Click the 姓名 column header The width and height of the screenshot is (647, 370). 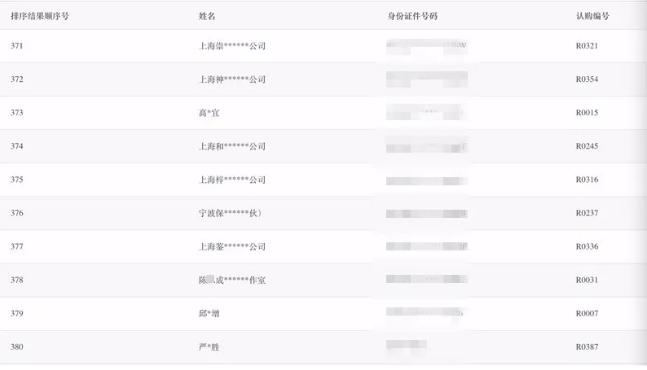(x=207, y=16)
